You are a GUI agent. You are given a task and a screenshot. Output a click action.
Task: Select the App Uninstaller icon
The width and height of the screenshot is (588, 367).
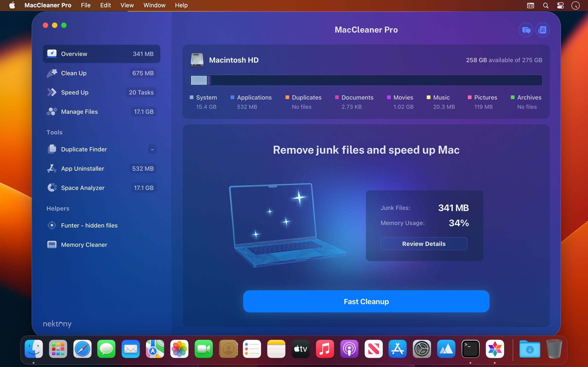pos(52,168)
